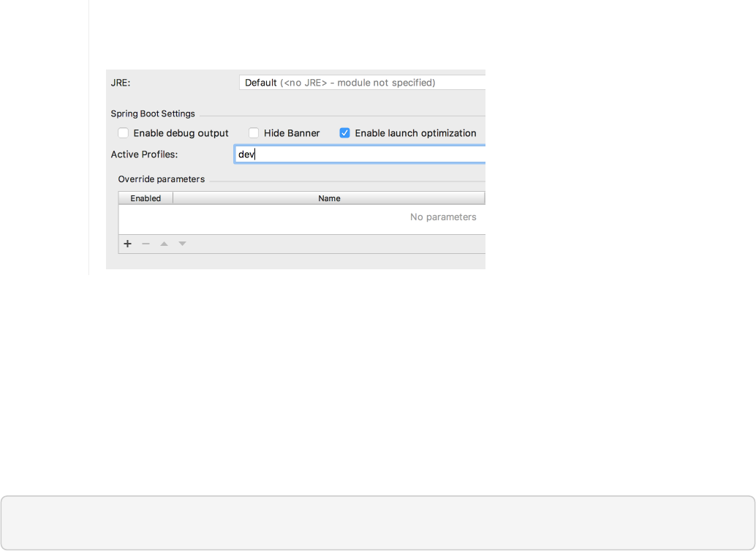The height and width of the screenshot is (551, 756).
Task: Select the 'Spring Boot Settings' section label
Action: [x=153, y=113]
